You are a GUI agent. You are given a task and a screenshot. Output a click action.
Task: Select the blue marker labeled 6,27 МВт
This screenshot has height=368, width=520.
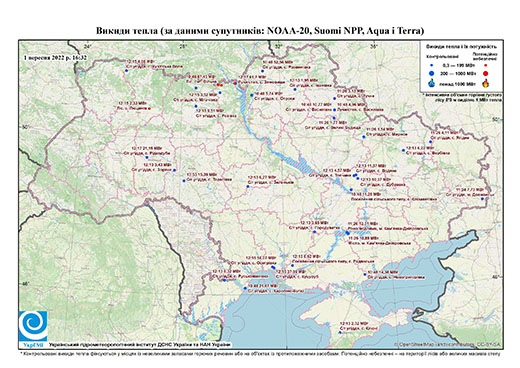coord(248,186)
